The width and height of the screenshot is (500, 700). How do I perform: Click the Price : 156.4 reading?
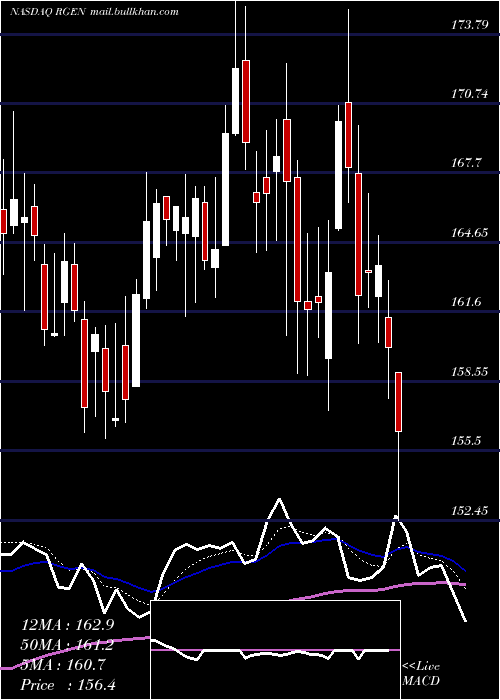67,685
